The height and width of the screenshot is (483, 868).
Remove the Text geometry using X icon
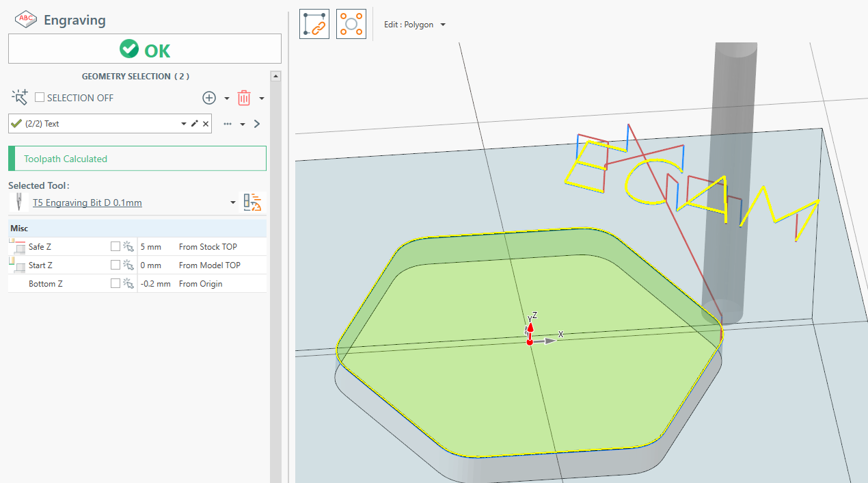point(205,124)
